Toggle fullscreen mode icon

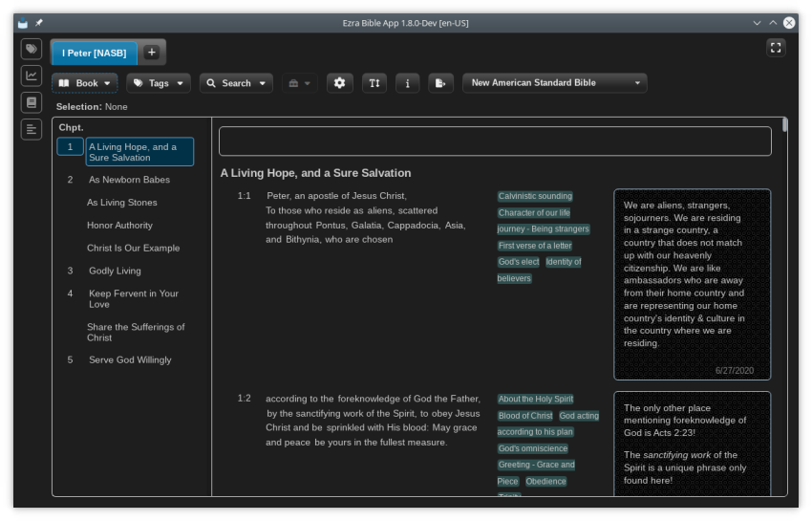pyautogui.click(x=776, y=48)
